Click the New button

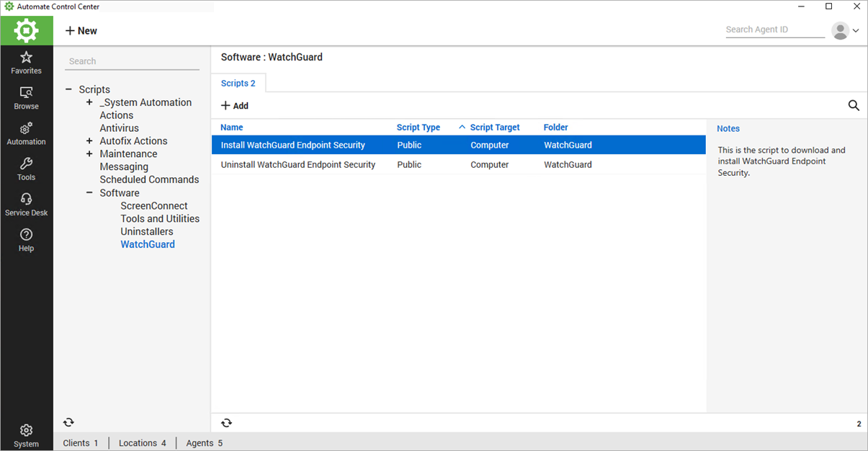[x=81, y=31]
